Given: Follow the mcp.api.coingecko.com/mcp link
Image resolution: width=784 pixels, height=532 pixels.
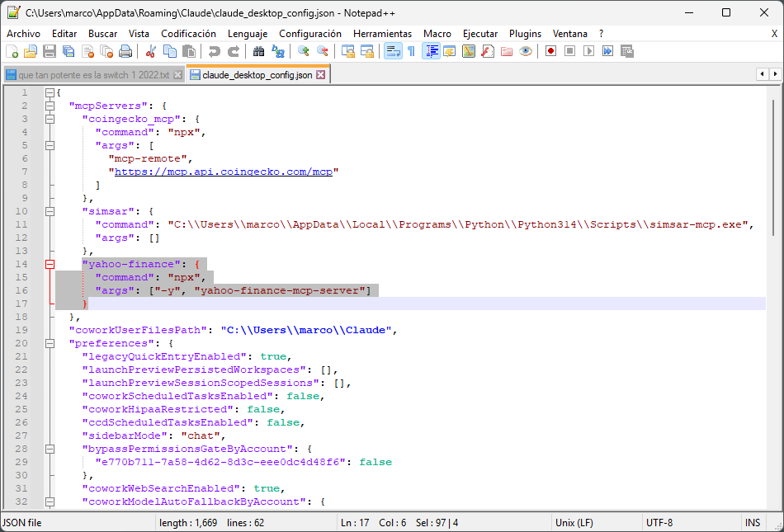Looking at the screenshot, I should [224, 172].
